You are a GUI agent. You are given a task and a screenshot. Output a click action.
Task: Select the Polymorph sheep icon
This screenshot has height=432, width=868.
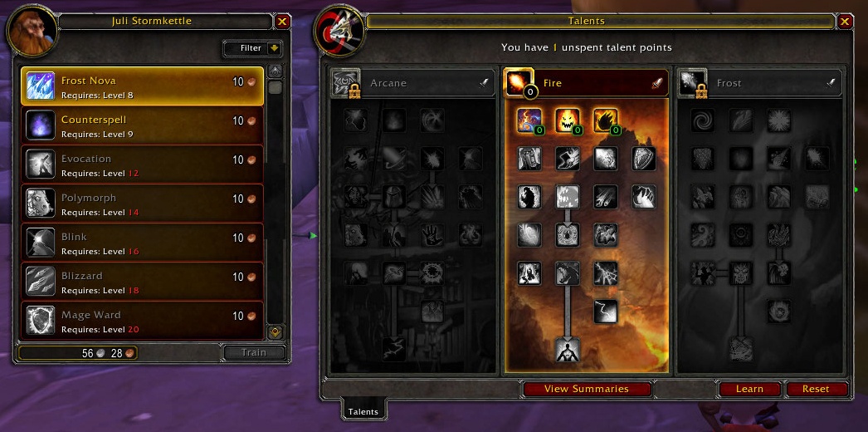(x=41, y=204)
